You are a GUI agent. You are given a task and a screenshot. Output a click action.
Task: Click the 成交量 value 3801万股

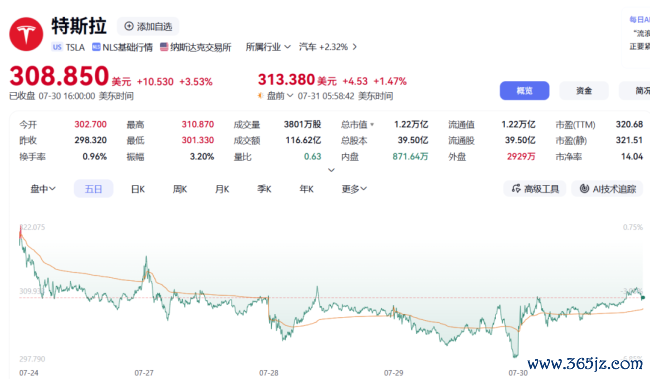pos(303,124)
